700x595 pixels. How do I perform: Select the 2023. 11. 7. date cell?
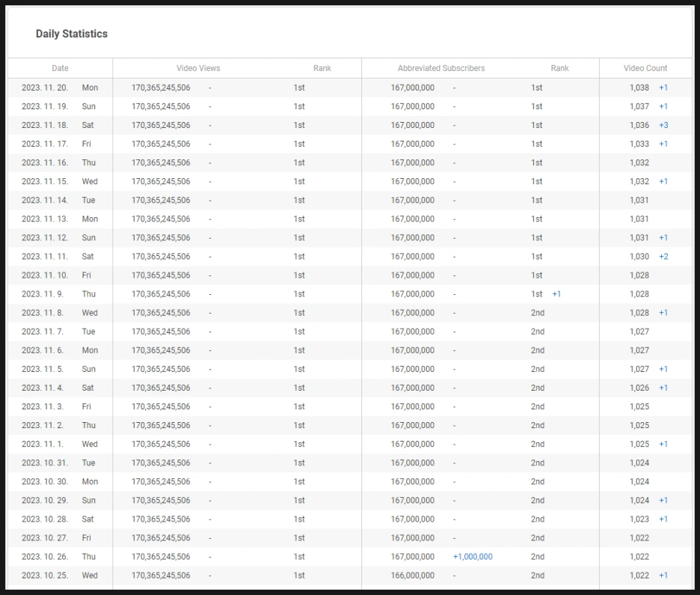pyautogui.click(x=43, y=332)
